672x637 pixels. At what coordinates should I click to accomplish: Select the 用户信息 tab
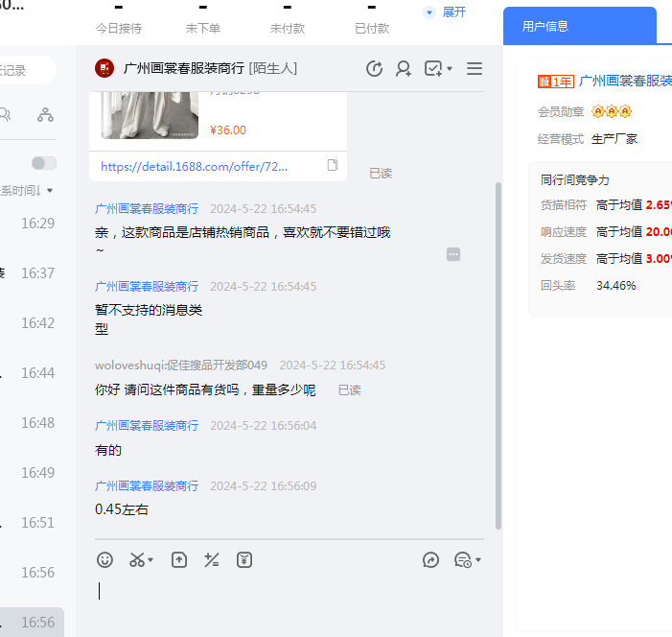(x=545, y=27)
